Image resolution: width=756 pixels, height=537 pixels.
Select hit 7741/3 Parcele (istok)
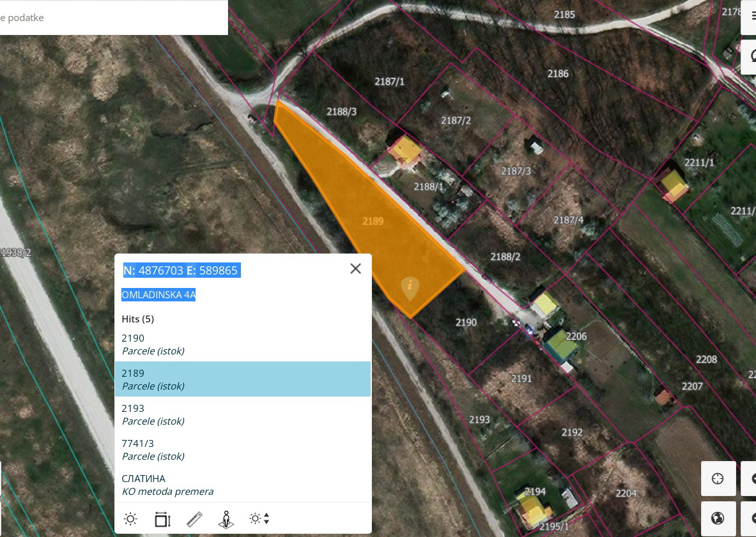[x=242, y=450]
